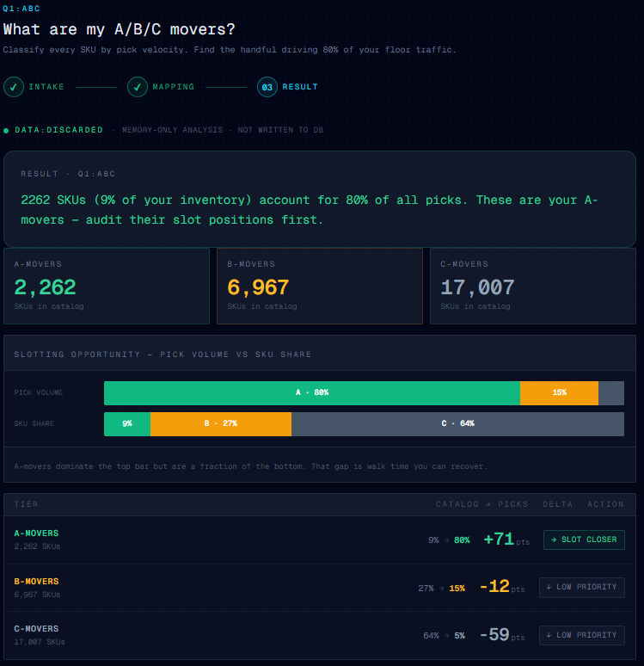Viewport: 644px width, 666px height.
Task: Click the Mapping step checkmark icon
Action: point(137,87)
